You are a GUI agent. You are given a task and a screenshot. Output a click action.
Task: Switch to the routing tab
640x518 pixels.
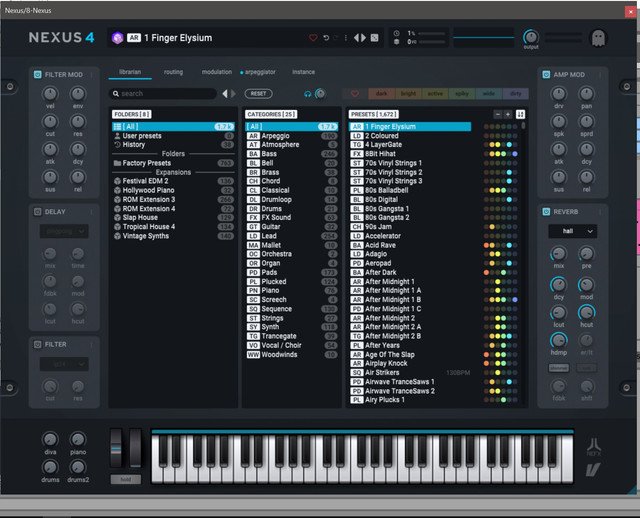(173, 72)
